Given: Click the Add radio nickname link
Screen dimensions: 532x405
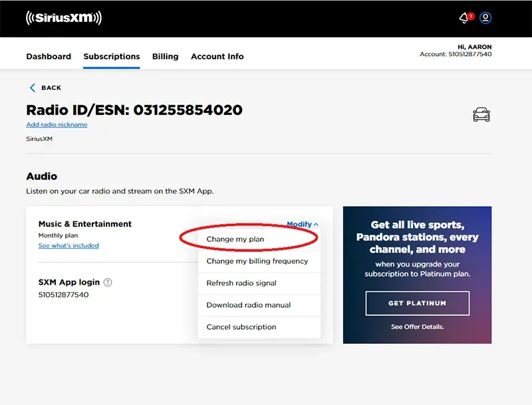Looking at the screenshot, I should 57,124.
